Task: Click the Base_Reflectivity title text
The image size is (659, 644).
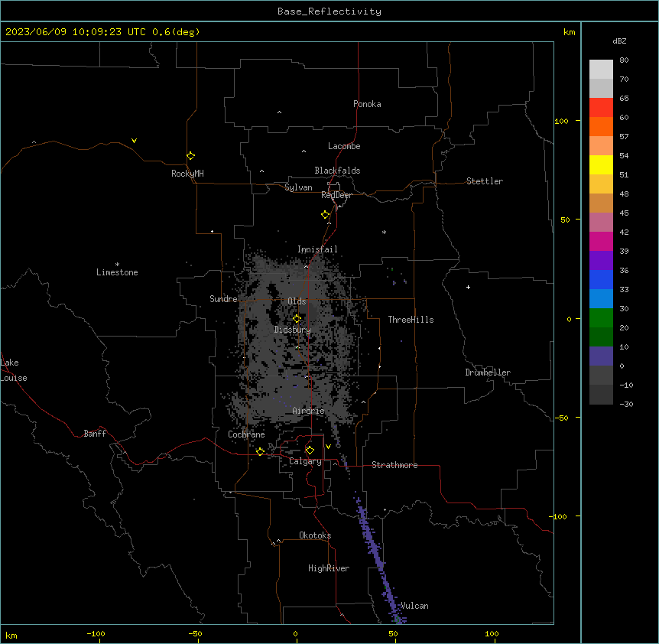Action: click(x=329, y=11)
